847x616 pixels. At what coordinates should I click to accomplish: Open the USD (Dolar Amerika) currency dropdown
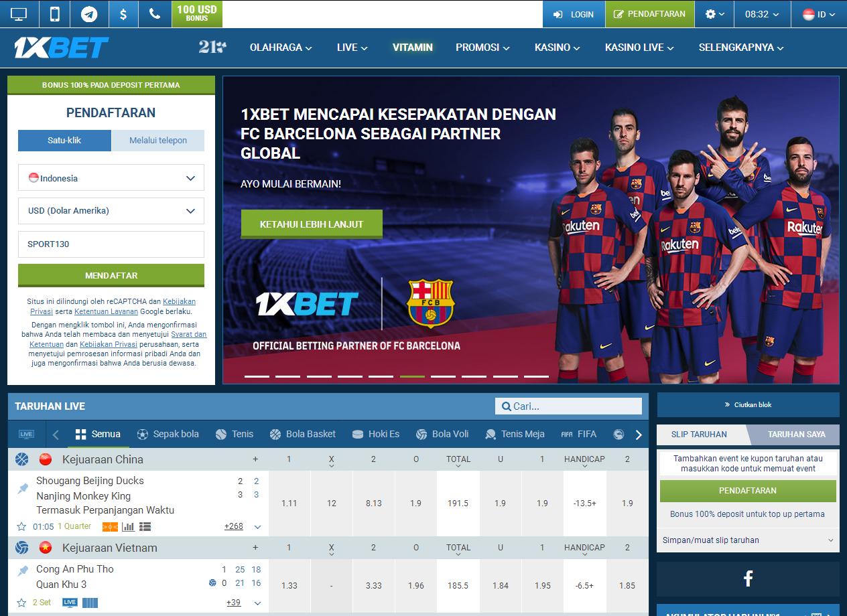111,211
